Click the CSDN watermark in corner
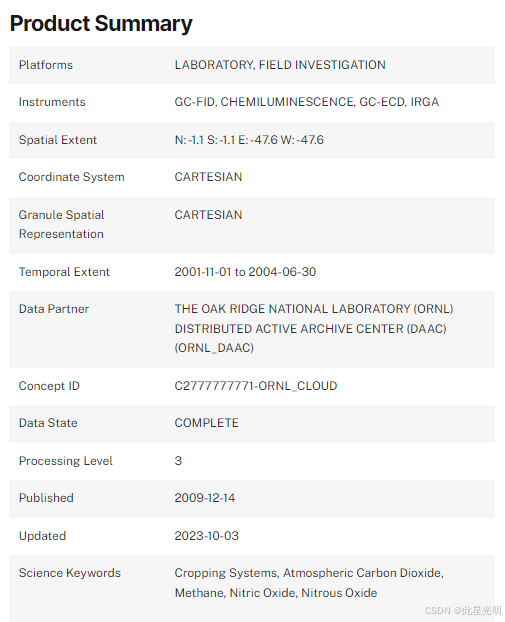Viewport: 505px width, 622px height. pos(463,610)
